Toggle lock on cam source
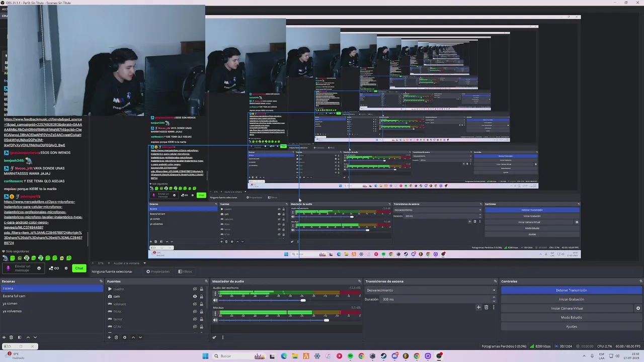This screenshot has height=362, width=644. tap(201, 297)
